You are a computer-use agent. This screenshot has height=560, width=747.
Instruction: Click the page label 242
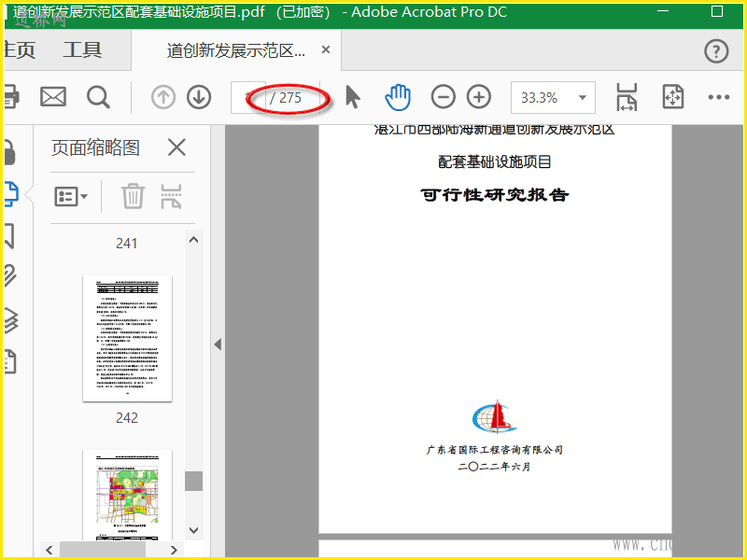(x=127, y=417)
